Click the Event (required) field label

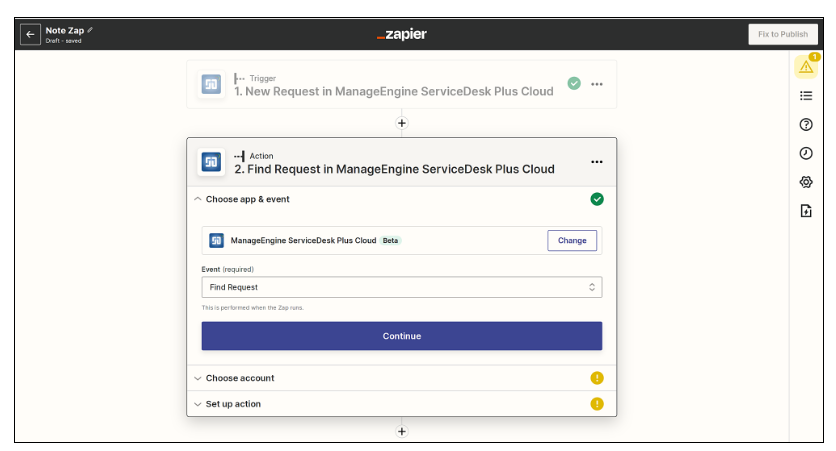tap(228, 269)
